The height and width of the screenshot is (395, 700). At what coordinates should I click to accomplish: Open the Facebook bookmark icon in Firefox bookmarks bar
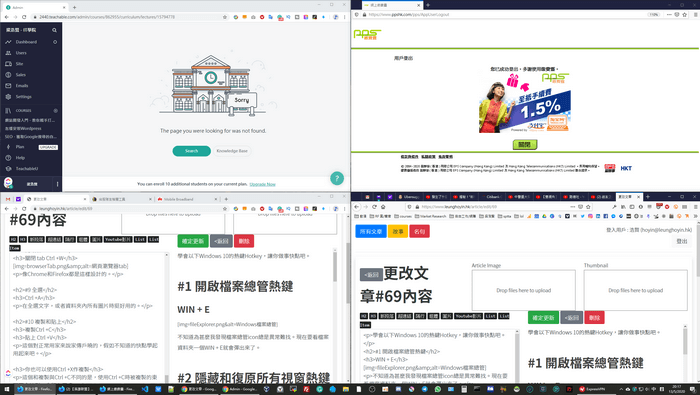(605, 216)
